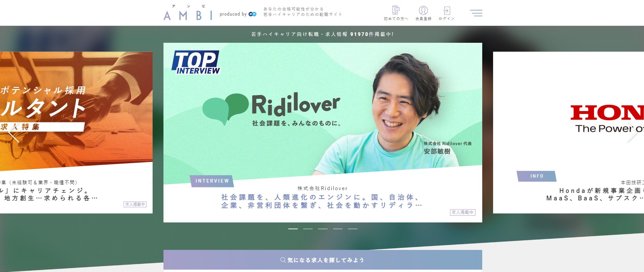The width and height of the screenshot is (644, 272).
Task: Click the INFO tag on Honda card
Action: click(537, 176)
